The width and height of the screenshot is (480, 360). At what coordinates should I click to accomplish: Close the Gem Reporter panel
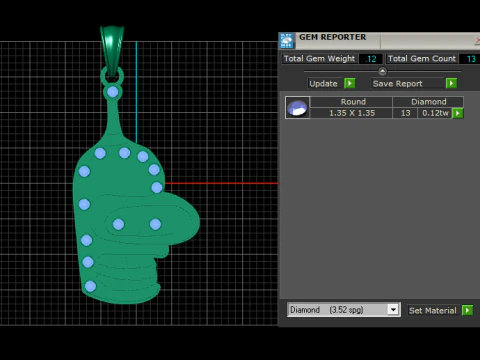click(x=477, y=40)
